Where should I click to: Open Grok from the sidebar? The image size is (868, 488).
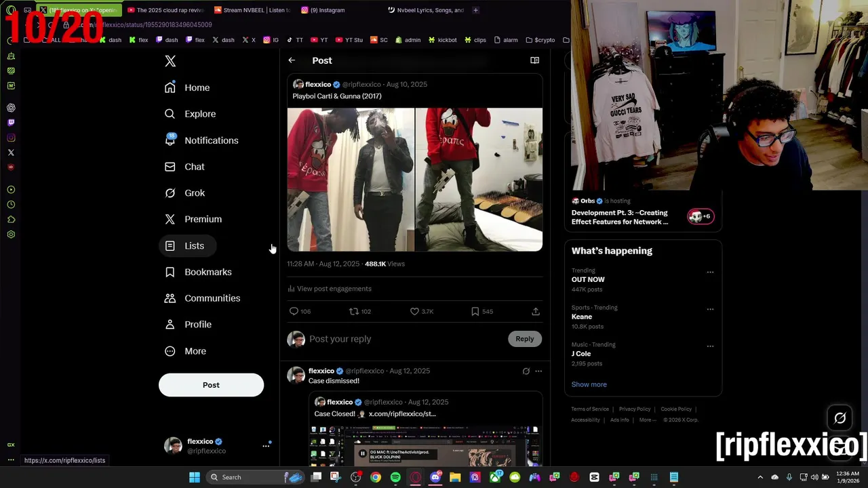[x=185, y=193]
